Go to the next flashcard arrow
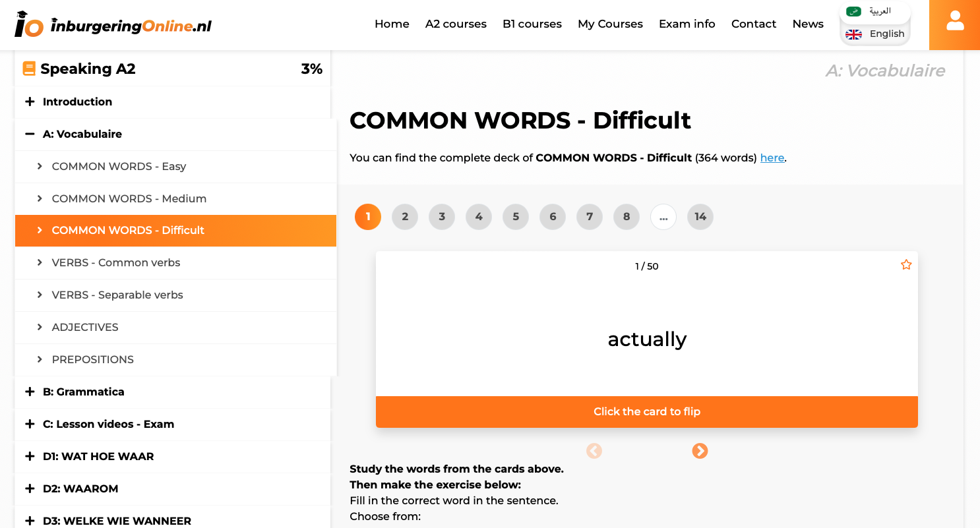This screenshot has height=528, width=980. pos(700,451)
